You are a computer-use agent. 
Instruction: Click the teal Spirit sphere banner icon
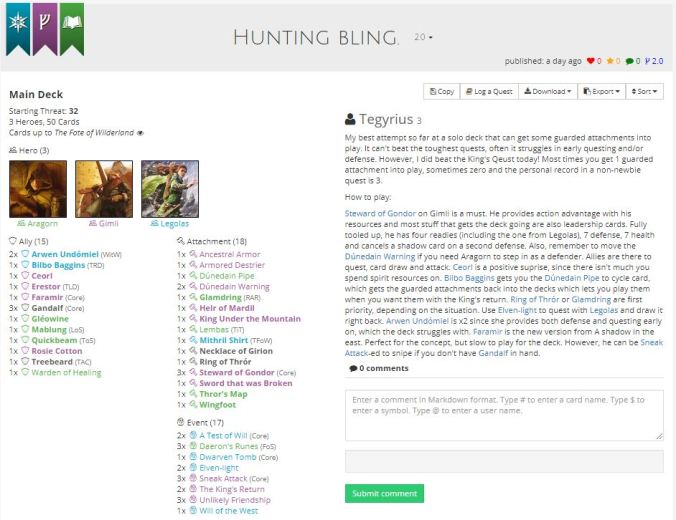click(18, 28)
